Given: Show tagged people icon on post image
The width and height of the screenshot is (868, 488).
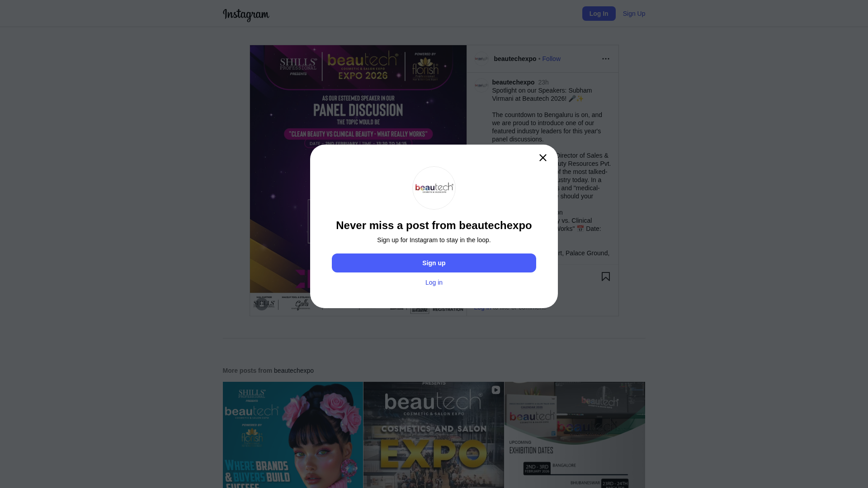Looking at the screenshot, I should pyautogui.click(x=261, y=304).
